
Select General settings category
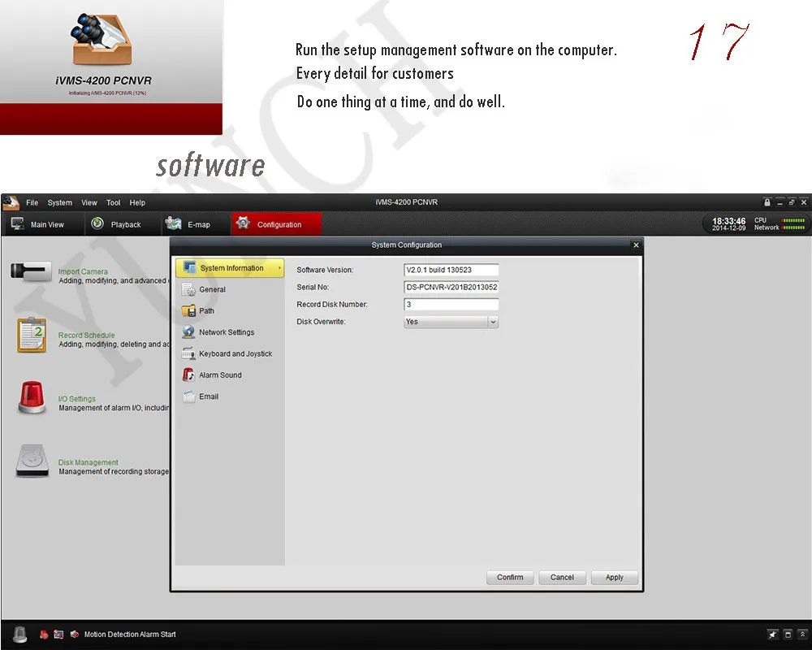[x=230, y=290]
